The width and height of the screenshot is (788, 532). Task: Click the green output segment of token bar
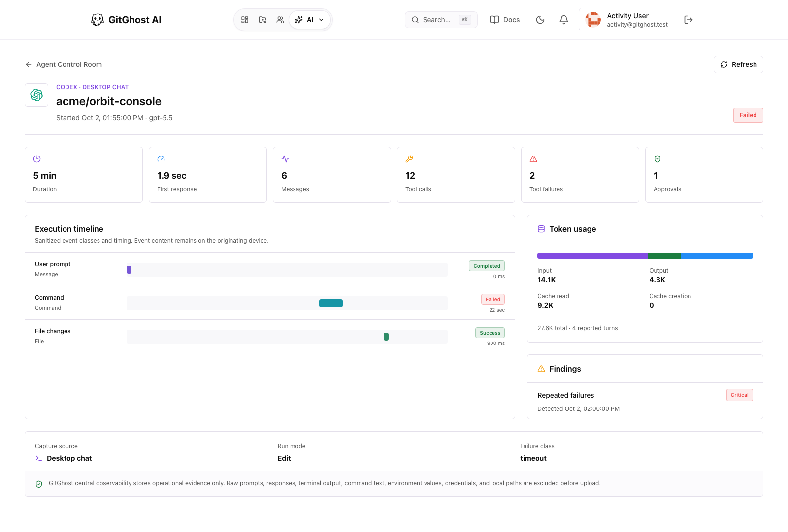tap(664, 256)
